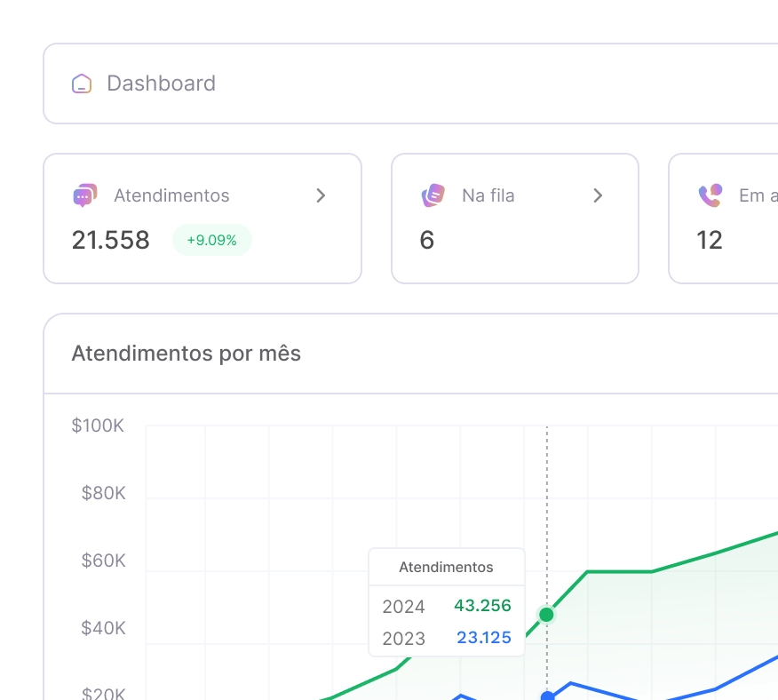The width and height of the screenshot is (778, 700).
Task: Click the Dashboard title text
Action: [162, 84]
